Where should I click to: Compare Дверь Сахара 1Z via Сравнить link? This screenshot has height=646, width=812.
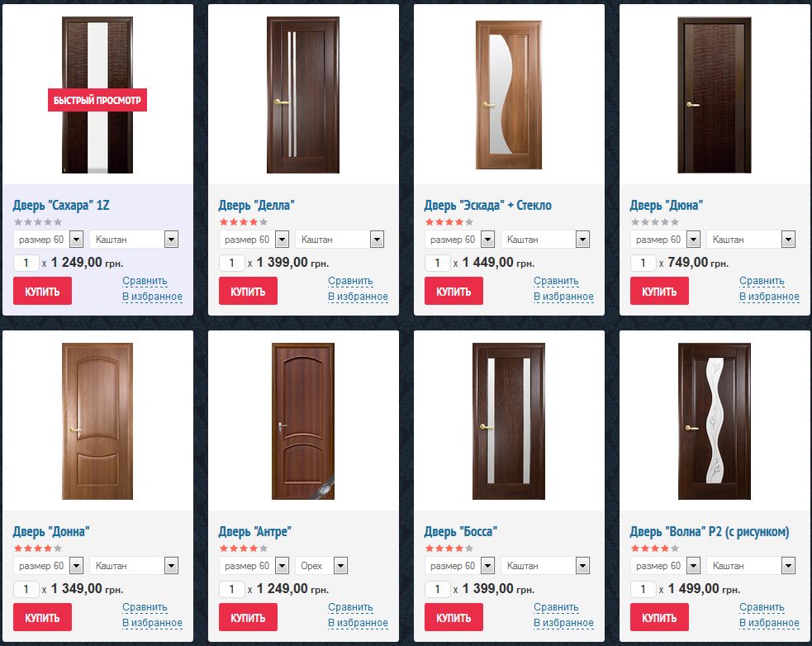point(145,281)
